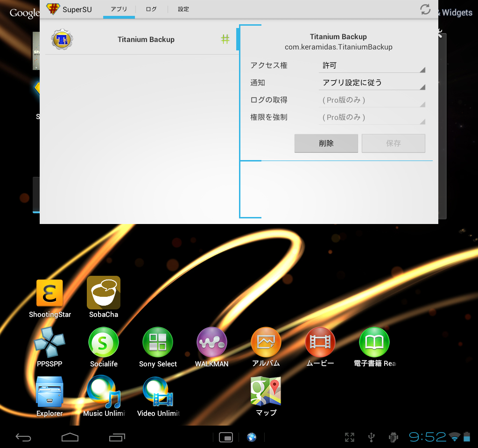Tap the fullscreen expand arrows icon
478x448 pixels.
[350, 437]
